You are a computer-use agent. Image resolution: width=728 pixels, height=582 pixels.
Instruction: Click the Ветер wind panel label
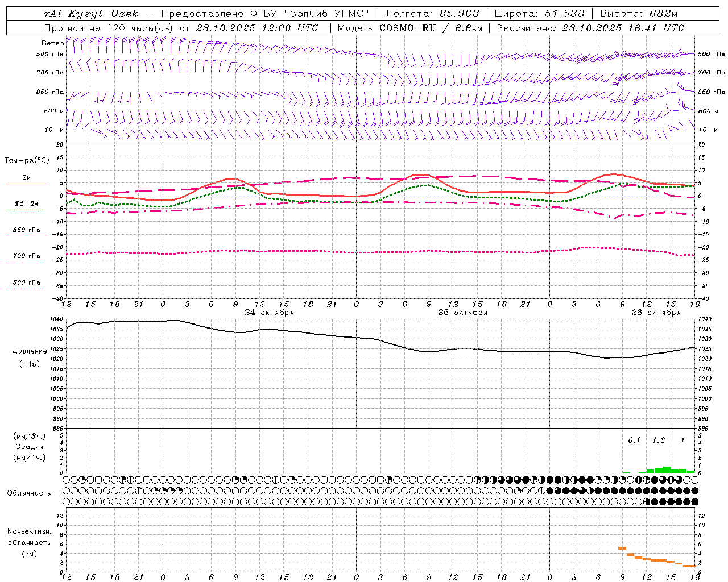pos(52,43)
